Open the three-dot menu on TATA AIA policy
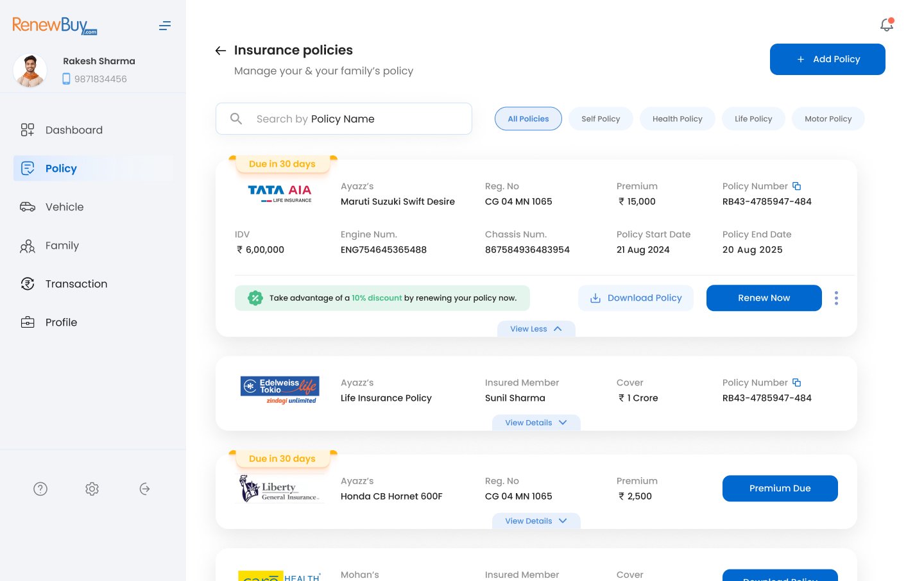The width and height of the screenshot is (924, 581). (x=836, y=298)
